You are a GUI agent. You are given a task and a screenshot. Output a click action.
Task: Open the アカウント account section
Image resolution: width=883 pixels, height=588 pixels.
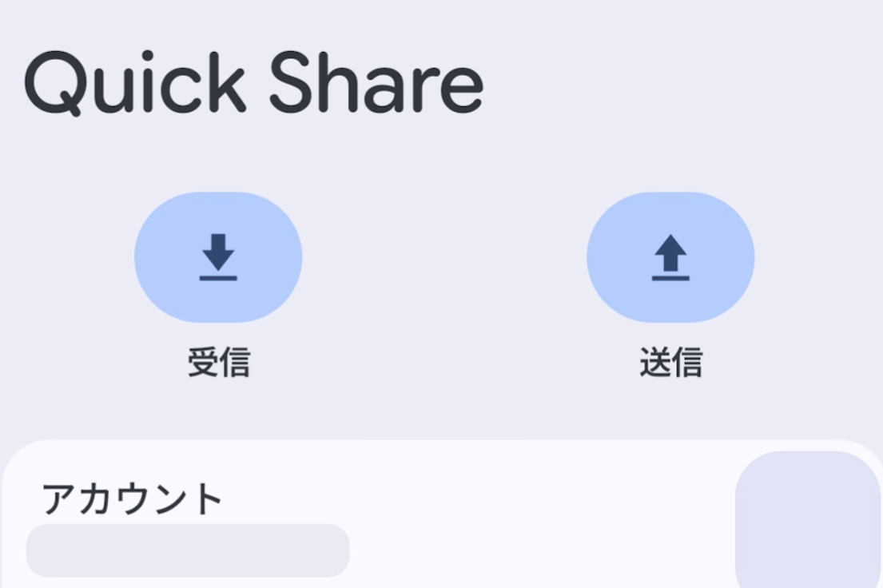132,499
